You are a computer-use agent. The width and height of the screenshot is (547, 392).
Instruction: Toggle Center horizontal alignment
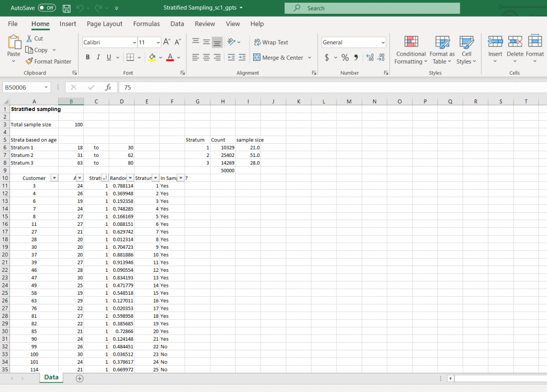coord(207,57)
